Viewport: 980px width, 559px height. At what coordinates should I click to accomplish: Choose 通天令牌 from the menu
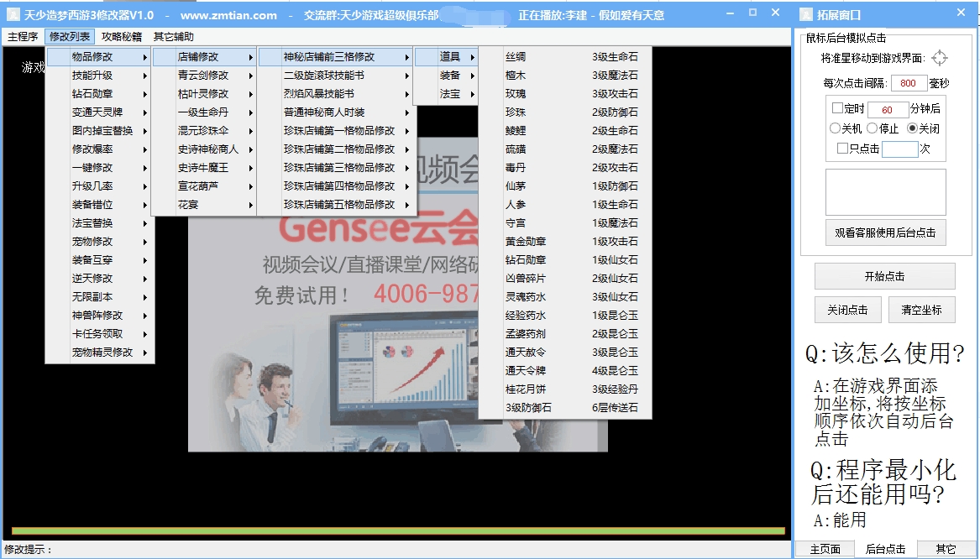click(x=526, y=370)
